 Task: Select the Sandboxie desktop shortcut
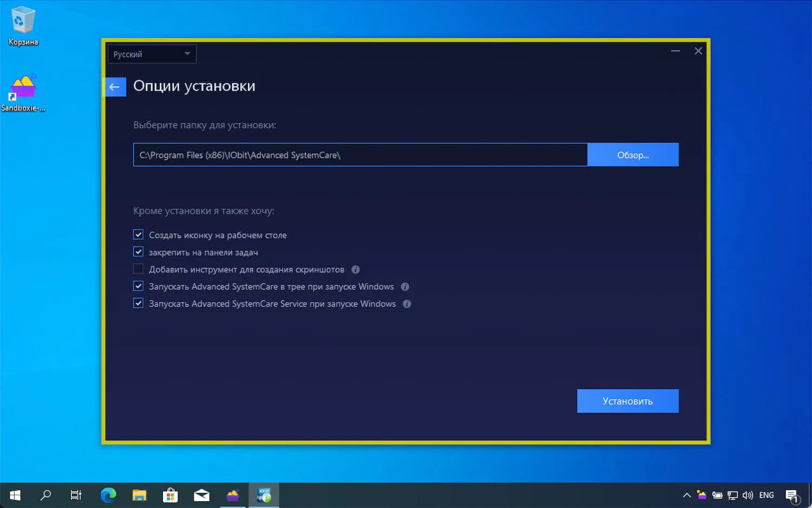tap(23, 93)
